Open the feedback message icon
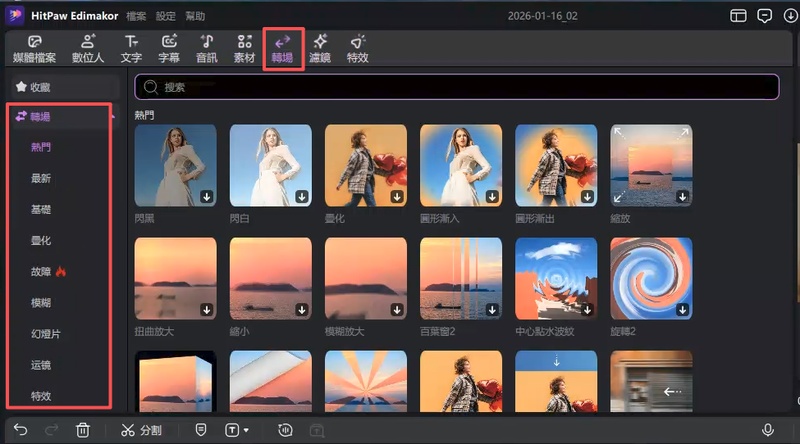The height and width of the screenshot is (444, 800). pyautogui.click(x=764, y=16)
